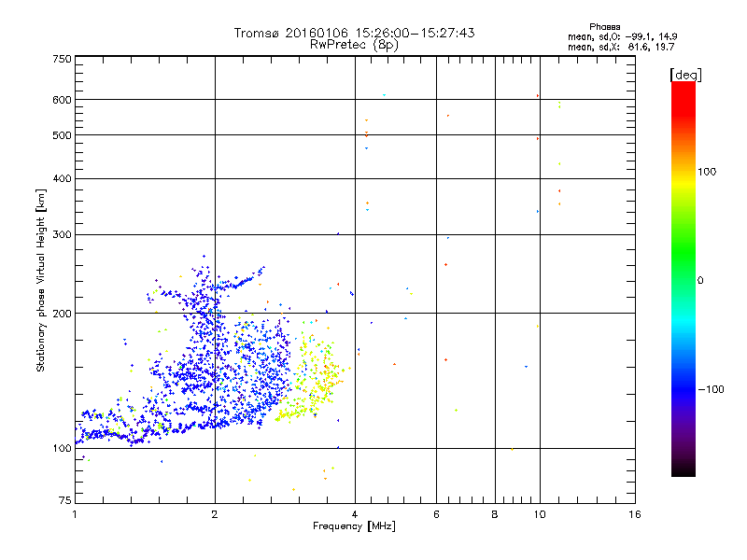This screenshot has height=560, width=747.
Task: Click the y-axis tick label '600'
Action: tap(63, 100)
